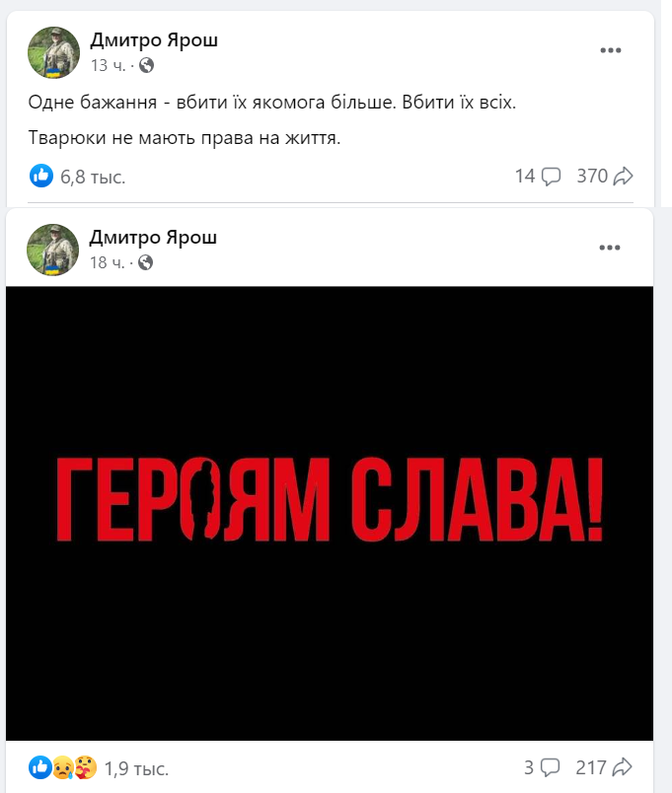Open the 13 ч. timestamp link

[109, 65]
